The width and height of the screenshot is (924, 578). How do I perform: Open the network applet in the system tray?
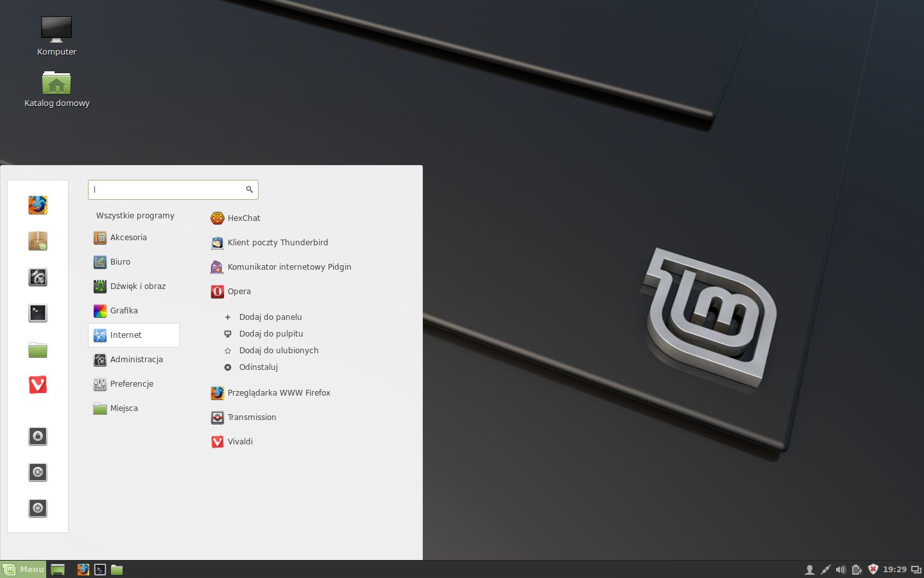pyautogui.click(x=826, y=570)
